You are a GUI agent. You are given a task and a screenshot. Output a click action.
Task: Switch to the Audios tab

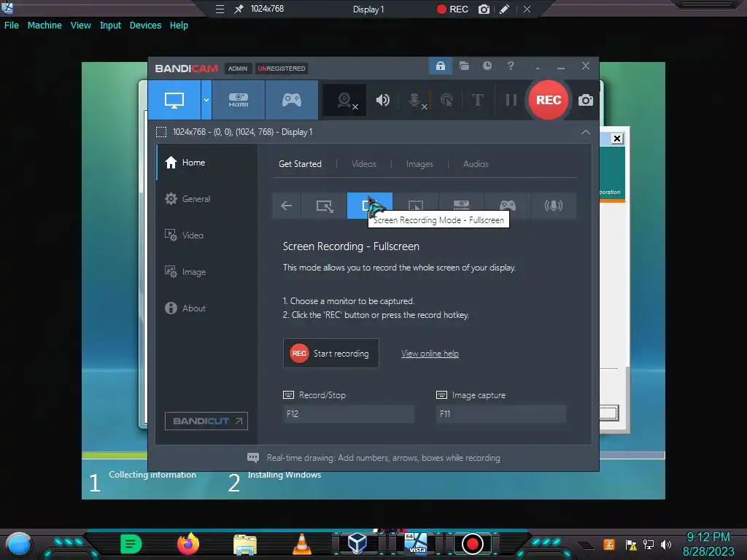point(476,164)
